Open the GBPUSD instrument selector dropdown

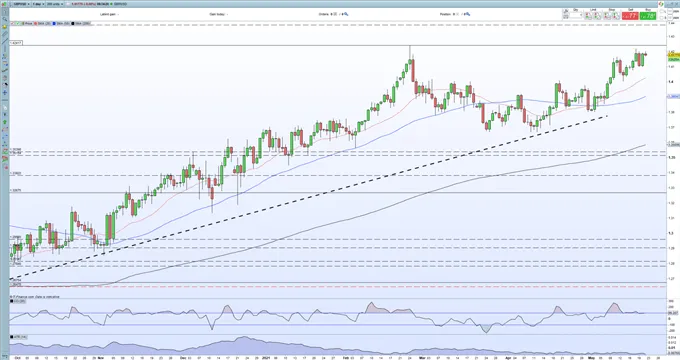[x=22, y=4]
